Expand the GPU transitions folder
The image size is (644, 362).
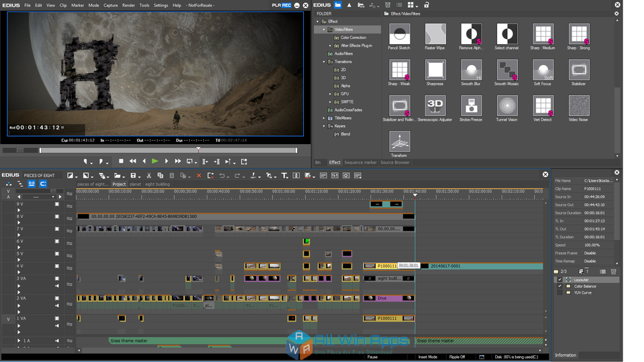point(329,94)
